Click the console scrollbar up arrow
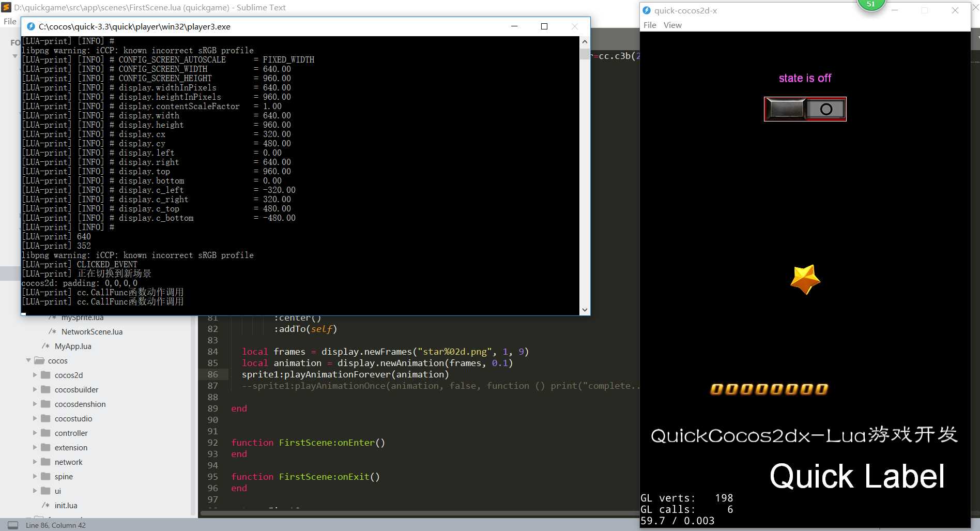This screenshot has height=531, width=980. tap(585, 42)
